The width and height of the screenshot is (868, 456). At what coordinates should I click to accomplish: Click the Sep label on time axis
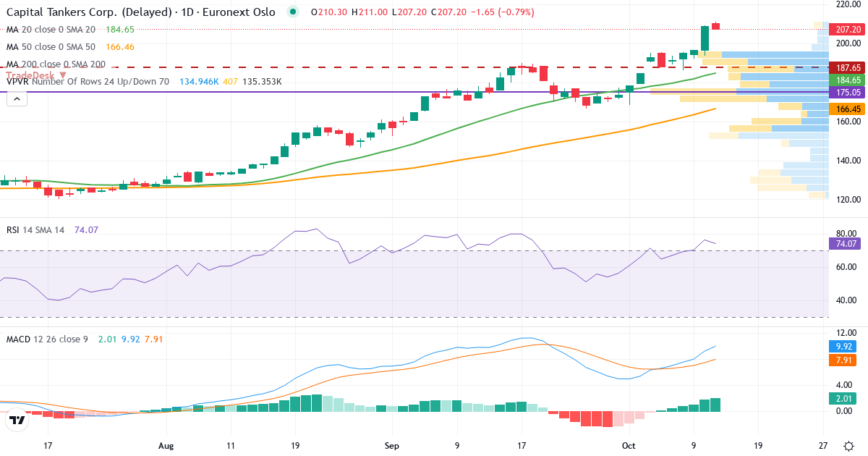coord(391,446)
